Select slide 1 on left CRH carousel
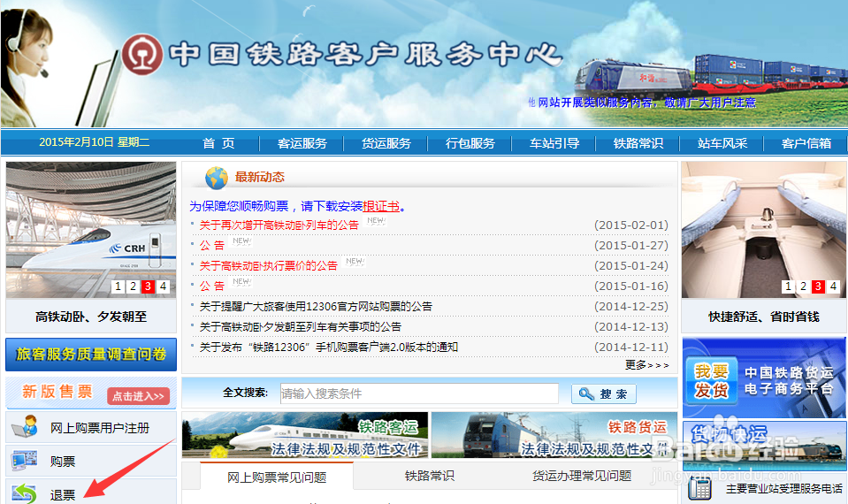 tap(118, 286)
